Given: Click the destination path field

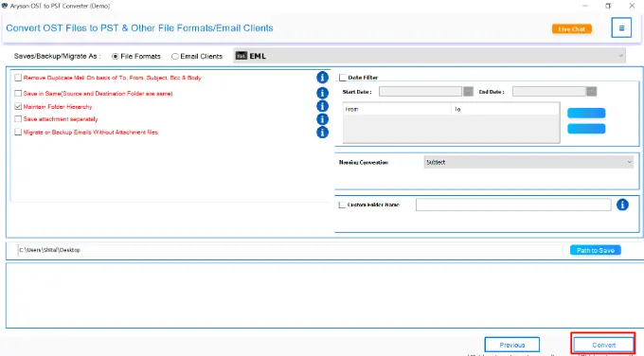Looking at the screenshot, I should click(290, 250).
